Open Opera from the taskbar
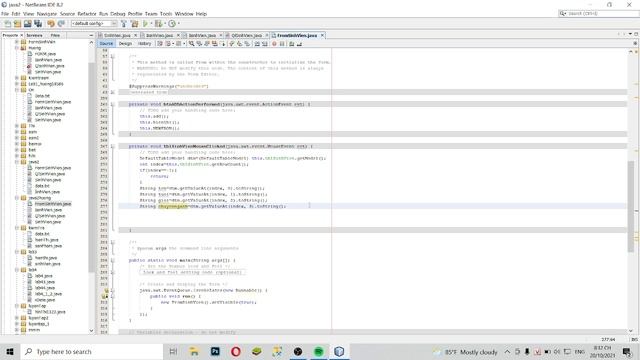 236,351
